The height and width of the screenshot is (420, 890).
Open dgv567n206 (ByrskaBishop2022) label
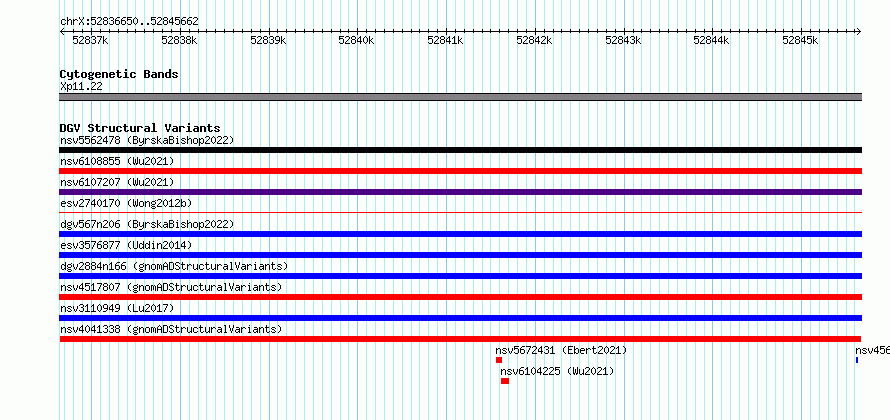(x=147, y=224)
